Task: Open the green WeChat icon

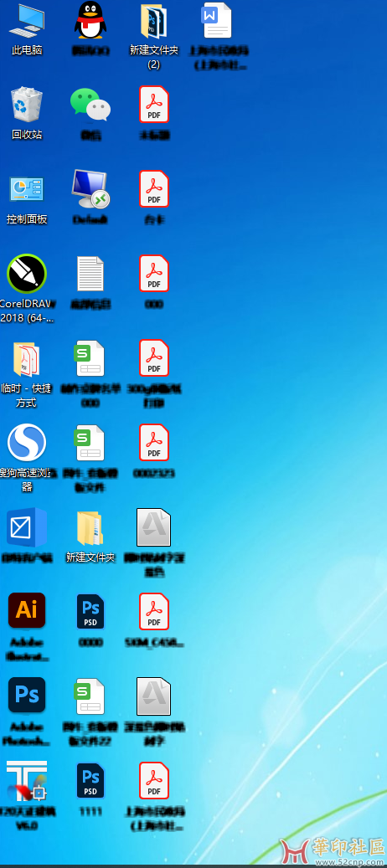Action: (x=90, y=105)
